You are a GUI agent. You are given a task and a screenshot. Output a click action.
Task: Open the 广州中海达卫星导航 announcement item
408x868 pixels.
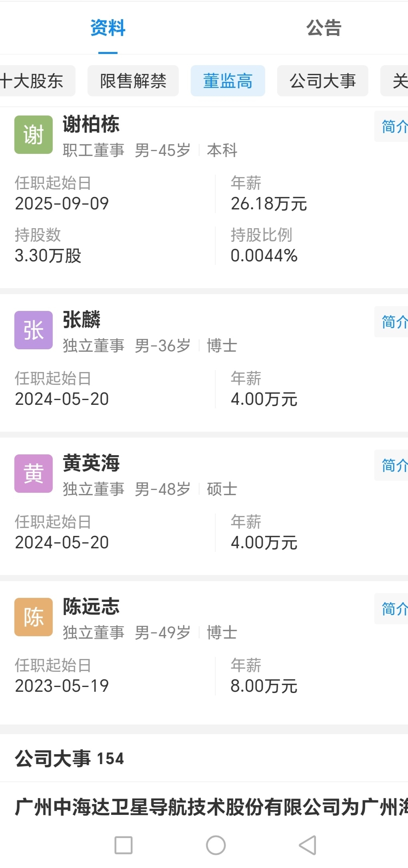211,806
